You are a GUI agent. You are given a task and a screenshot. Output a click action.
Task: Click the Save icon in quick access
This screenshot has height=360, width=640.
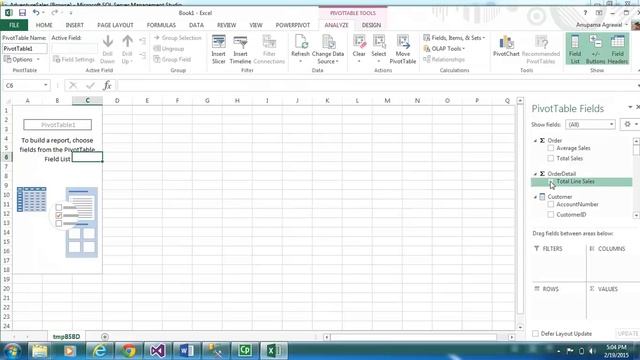[22, 13]
